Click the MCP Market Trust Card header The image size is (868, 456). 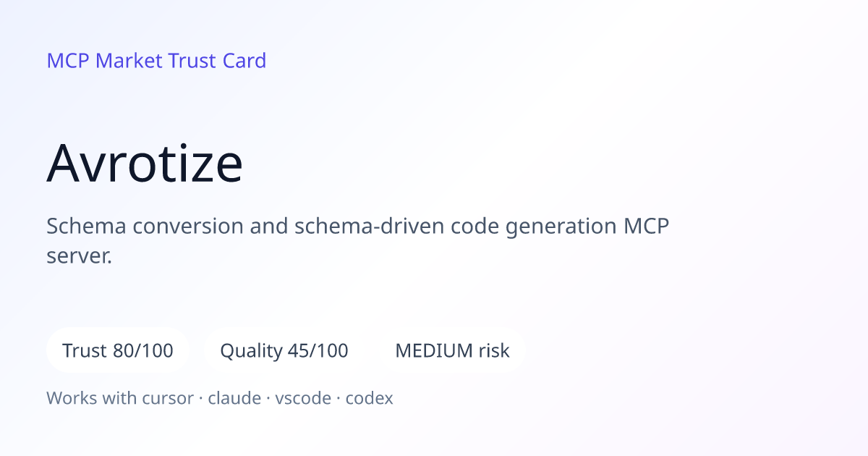point(156,61)
